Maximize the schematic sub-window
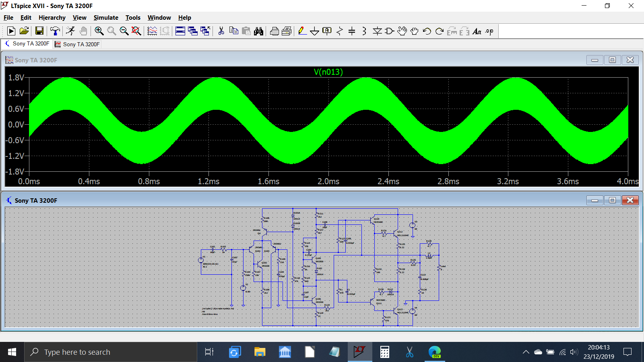 coord(612,200)
